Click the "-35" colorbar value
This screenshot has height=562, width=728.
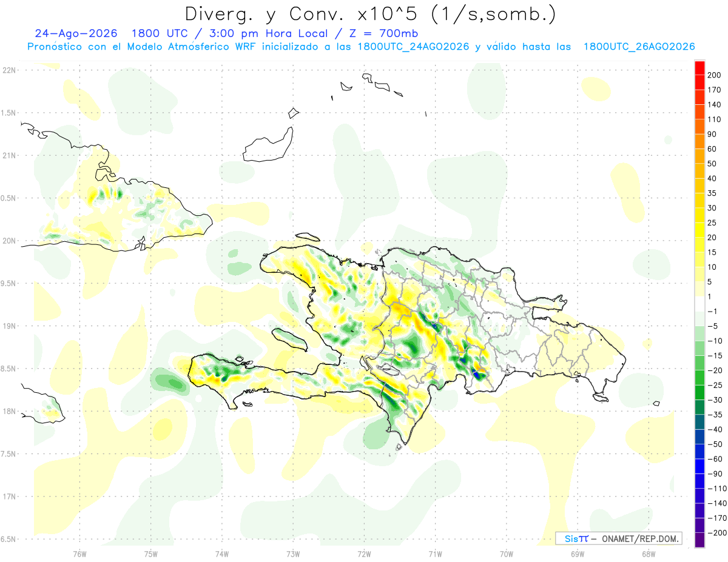tap(716, 414)
